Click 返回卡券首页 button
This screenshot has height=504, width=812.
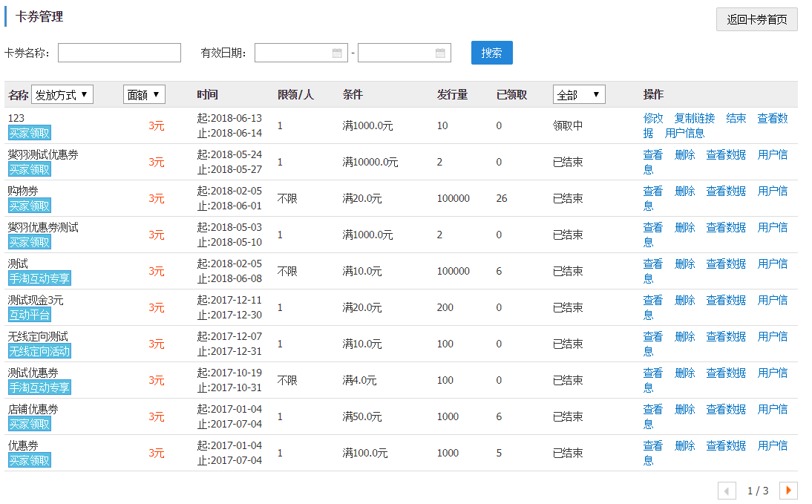click(x=756, y=19)
